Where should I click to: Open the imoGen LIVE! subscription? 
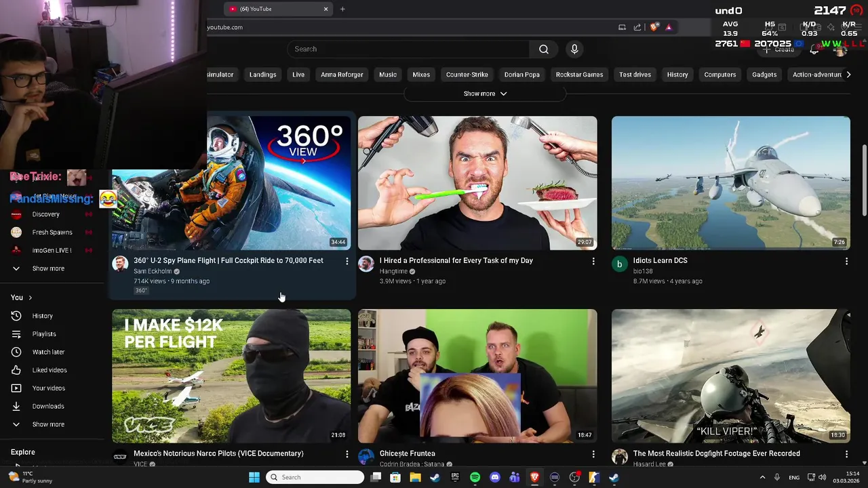(x=52, y=250)
